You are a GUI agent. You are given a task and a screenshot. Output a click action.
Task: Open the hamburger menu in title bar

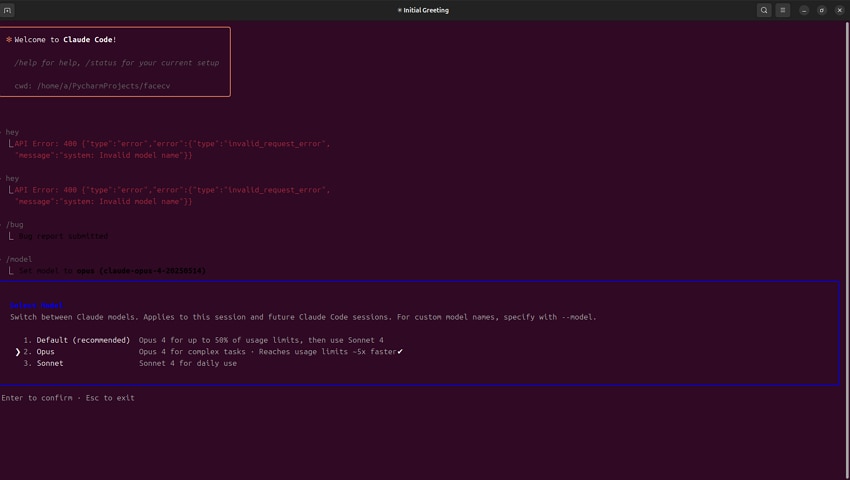tap(782, 10)
